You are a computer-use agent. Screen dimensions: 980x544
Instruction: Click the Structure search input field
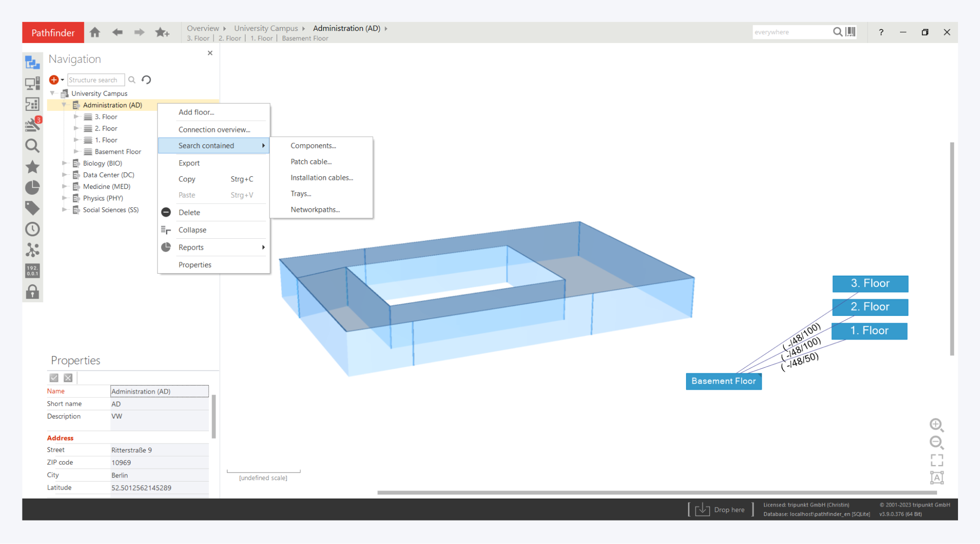click(95, 80)
